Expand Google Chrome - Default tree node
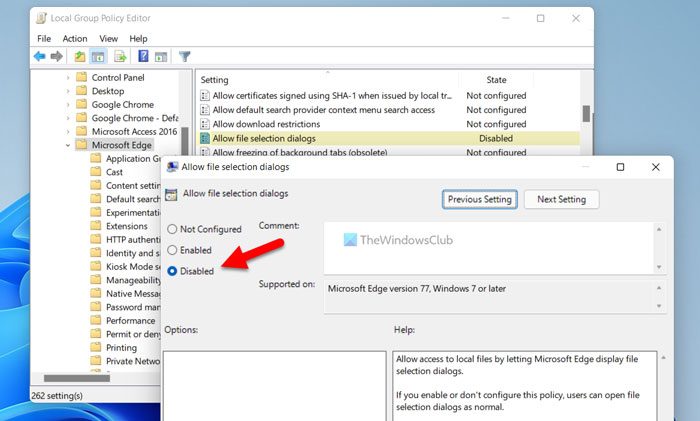 point(68,118)
